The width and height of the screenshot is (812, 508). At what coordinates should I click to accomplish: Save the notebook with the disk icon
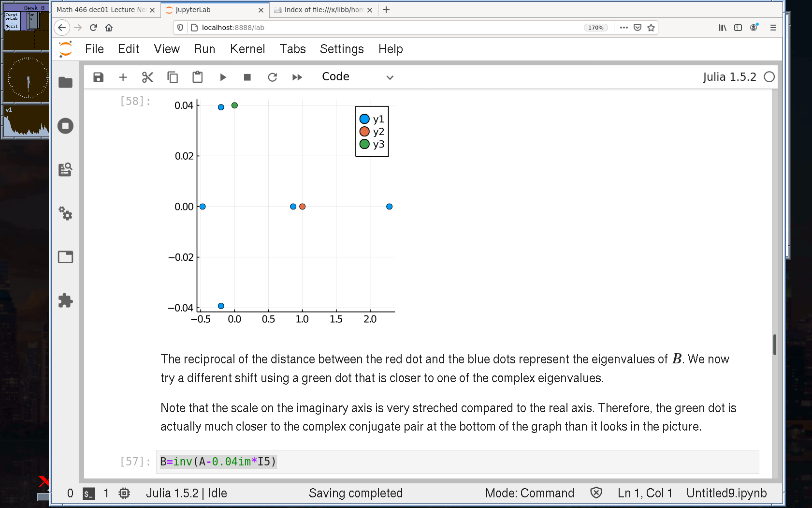pyautogui.click(x=98, y=77)
